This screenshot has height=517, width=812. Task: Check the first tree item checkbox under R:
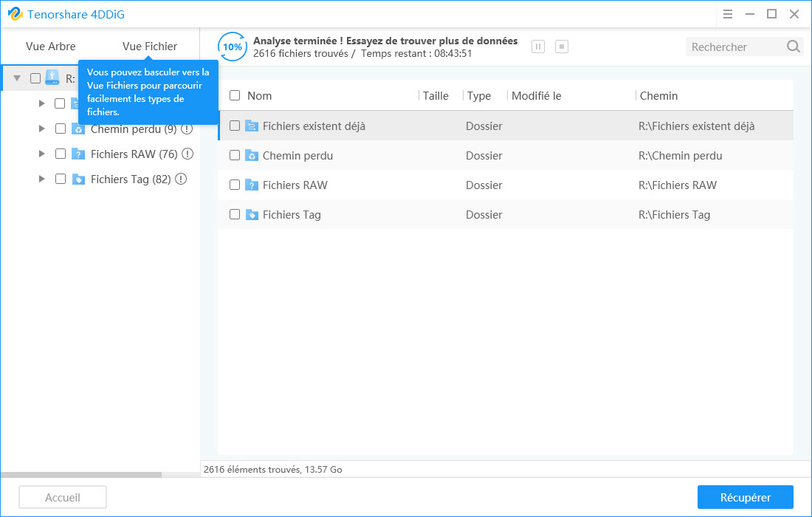(60, 103)
